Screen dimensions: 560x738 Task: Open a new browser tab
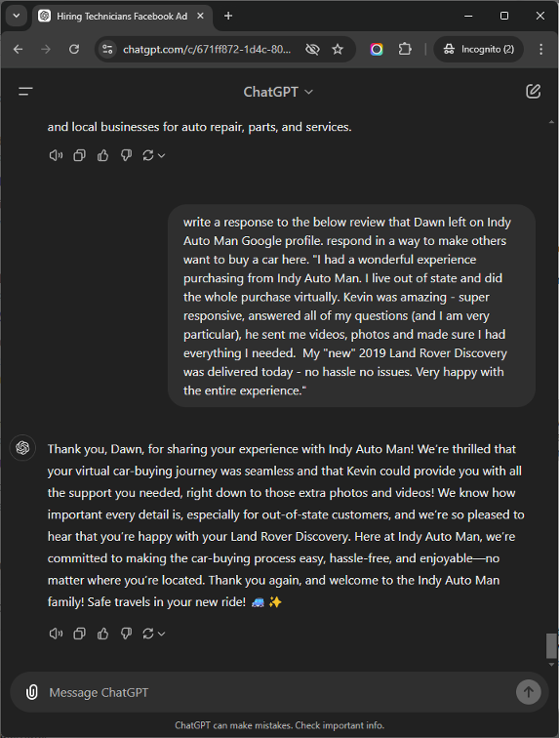(228, 16)
